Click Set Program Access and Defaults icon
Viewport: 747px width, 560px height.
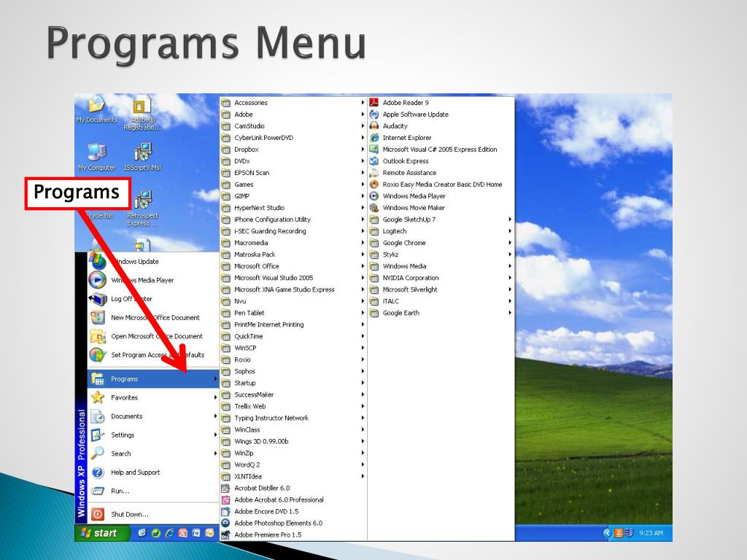[98, 355]
